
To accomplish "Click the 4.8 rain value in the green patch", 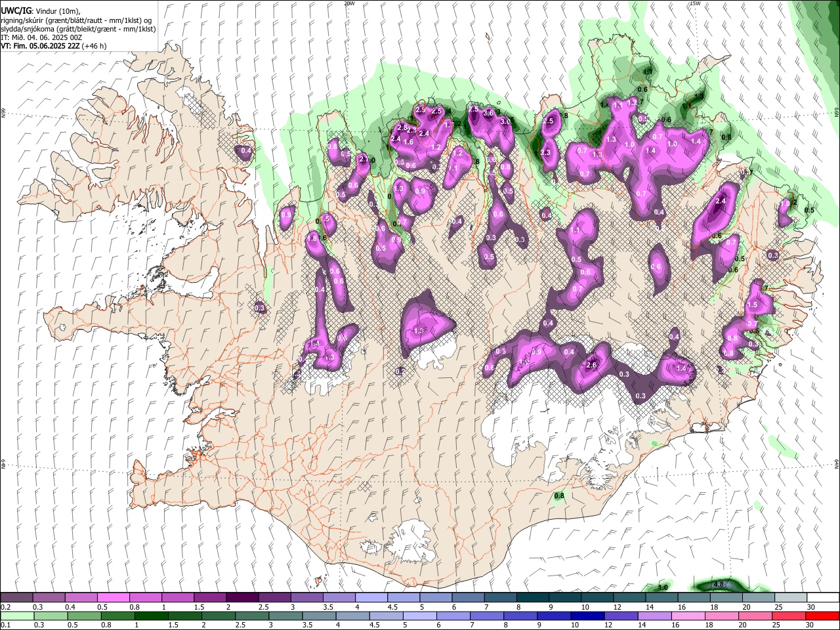I will click(x=718, y=585).
